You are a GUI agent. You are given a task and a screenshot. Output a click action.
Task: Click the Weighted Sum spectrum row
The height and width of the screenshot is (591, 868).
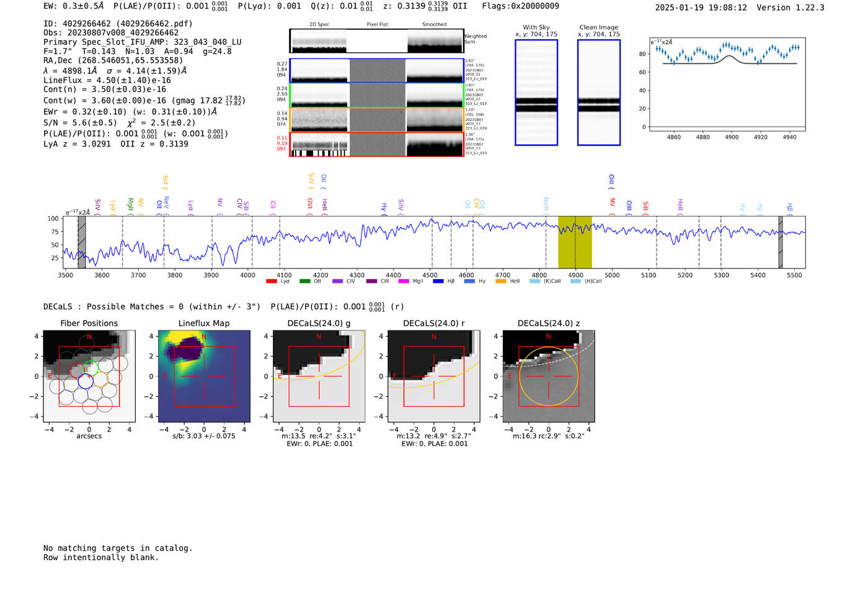tap(377, 41)
